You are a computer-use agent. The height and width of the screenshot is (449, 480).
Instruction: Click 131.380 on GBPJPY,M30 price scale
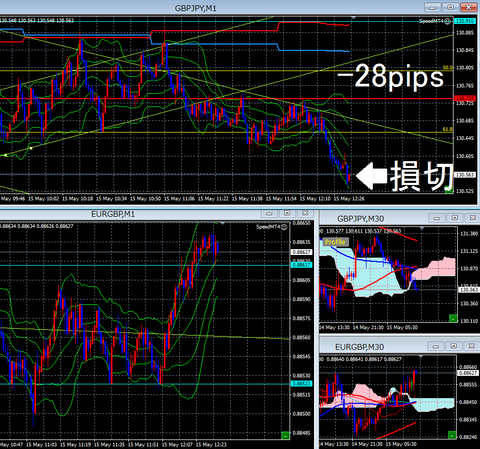coord(469,234)
